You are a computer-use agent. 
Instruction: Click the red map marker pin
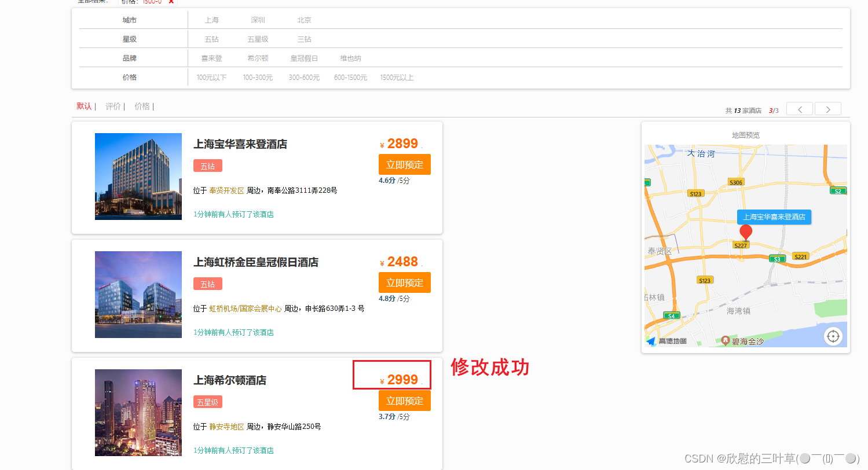coord(746,233)
